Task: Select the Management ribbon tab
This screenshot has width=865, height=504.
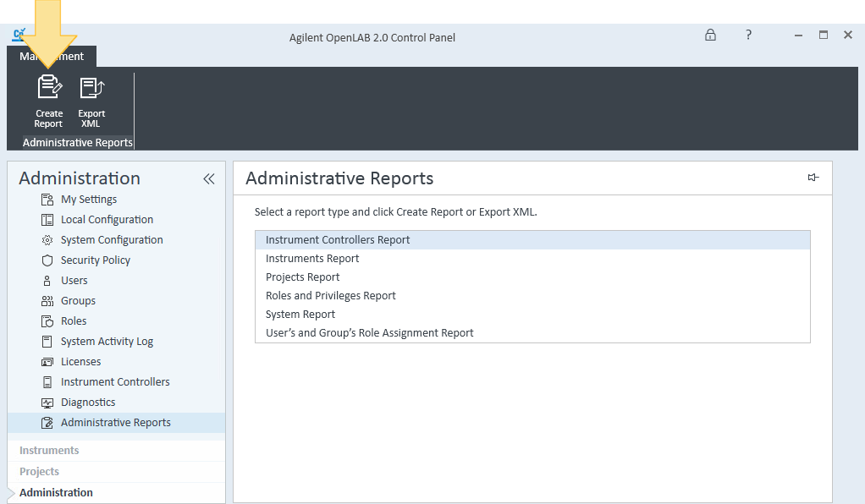Action: pyautogui.click(x=52, y=57)
